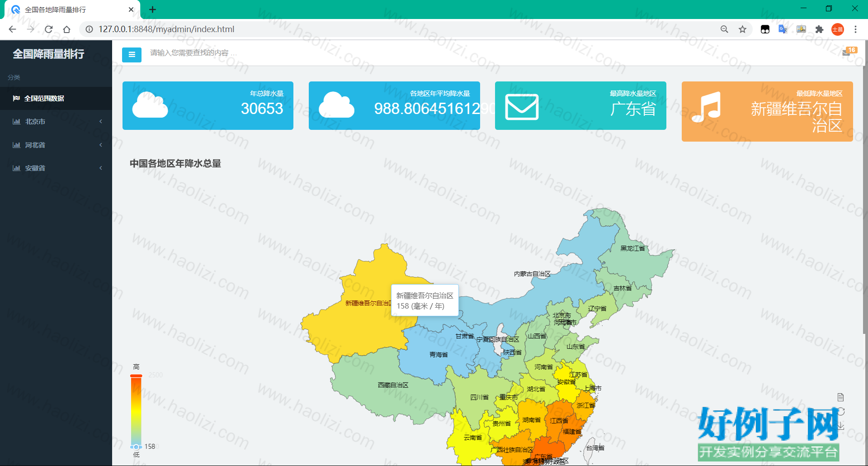Viewport: 868px width, 466px height.
Task: Select 内蒙古自治区 on the map
Action: point(532,274)
